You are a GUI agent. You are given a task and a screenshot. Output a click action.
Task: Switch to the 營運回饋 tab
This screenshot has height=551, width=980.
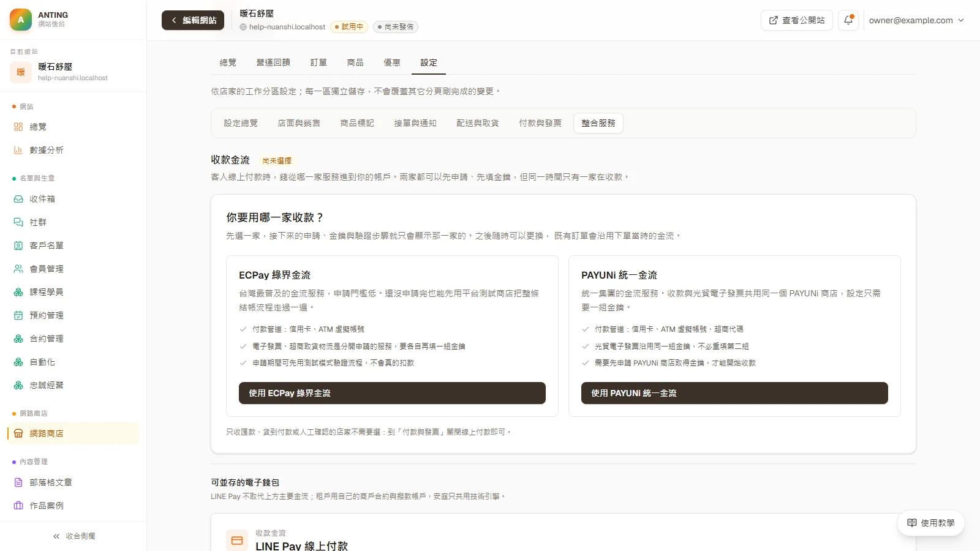[x=273, y=62]
